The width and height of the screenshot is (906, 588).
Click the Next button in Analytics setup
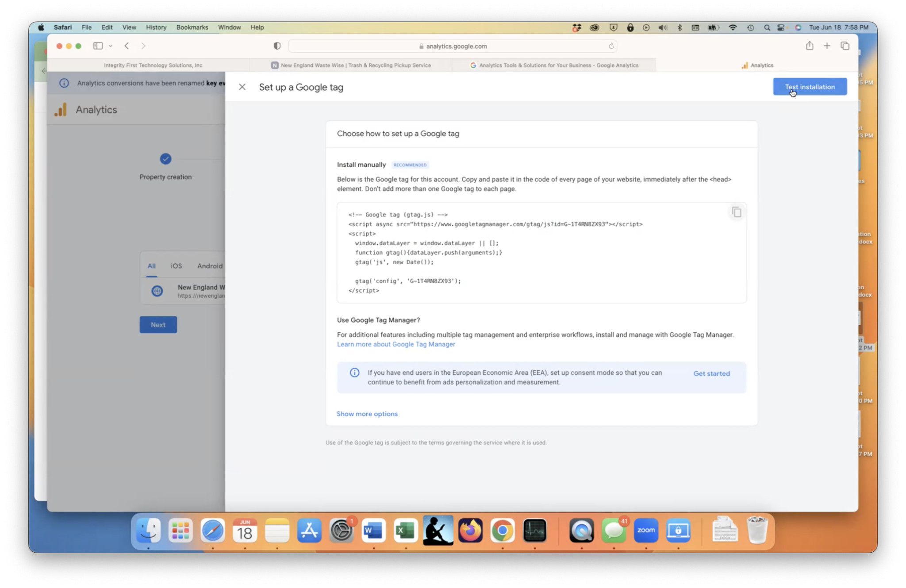[x=158, y=325]
